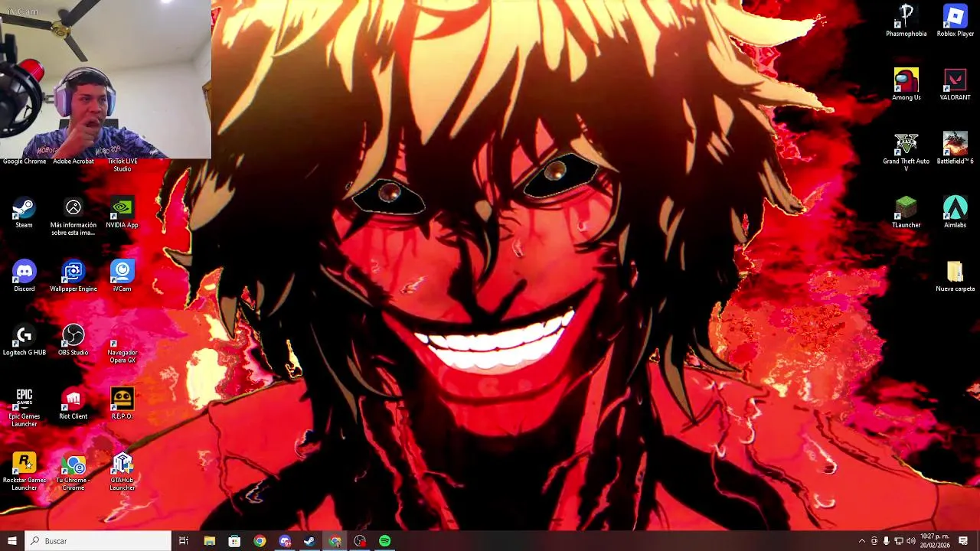The height and width of the screenshot is (551, 980).
Task: Select the iVCam desktop icon
Action: click(122, 276)
